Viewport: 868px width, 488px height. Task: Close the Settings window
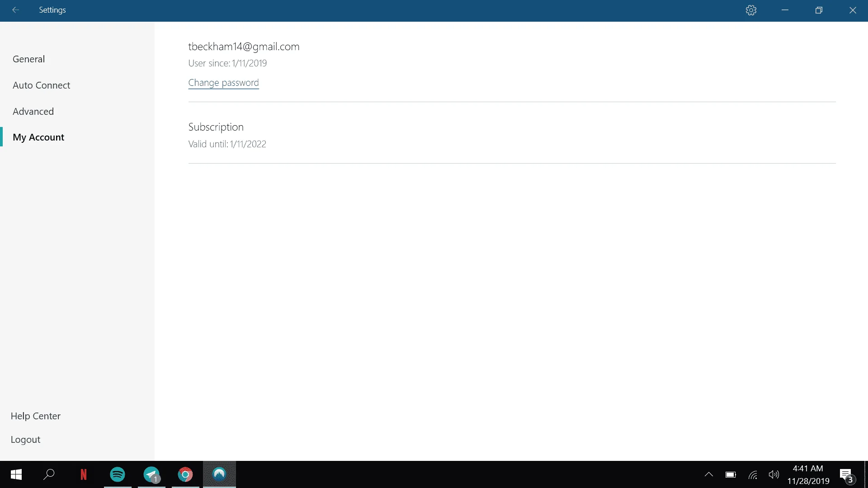pyautogui.click(x=853, y=10)
